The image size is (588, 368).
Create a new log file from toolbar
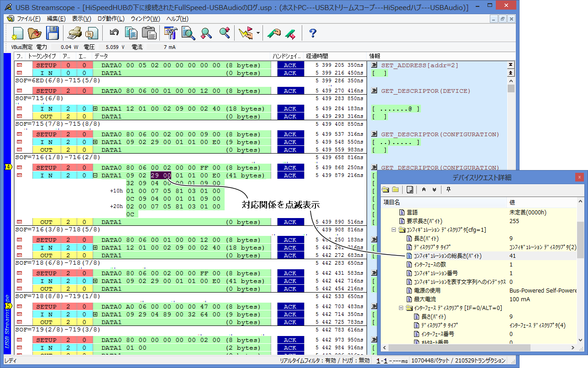coord(17,33)
